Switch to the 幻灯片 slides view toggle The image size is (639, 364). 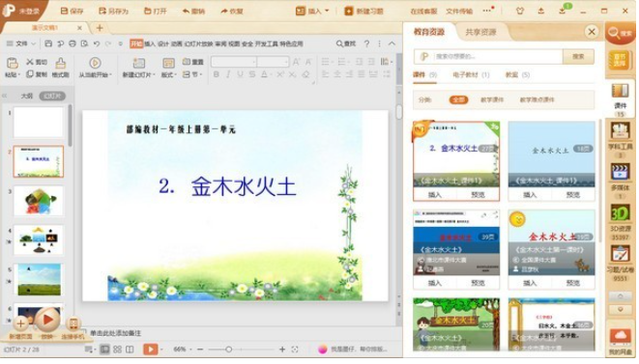[x=52, y=97]
